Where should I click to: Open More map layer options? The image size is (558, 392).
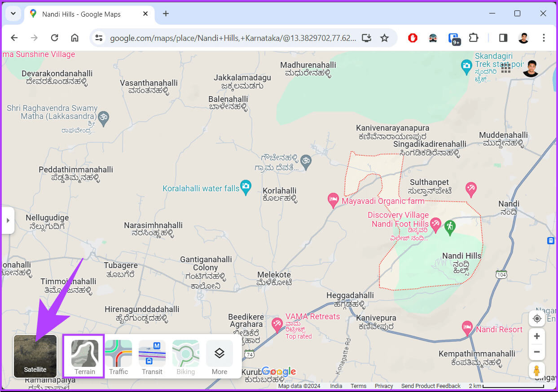pos(220,357)
